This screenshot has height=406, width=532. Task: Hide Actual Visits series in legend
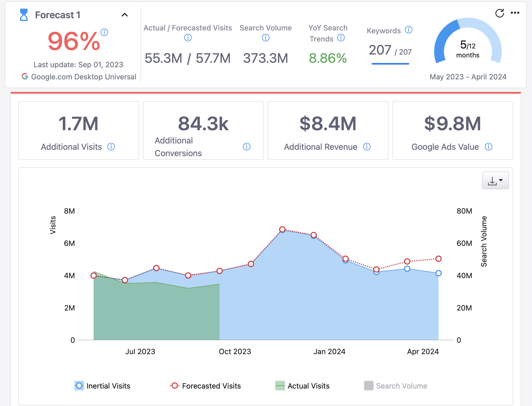pos(302,386)
